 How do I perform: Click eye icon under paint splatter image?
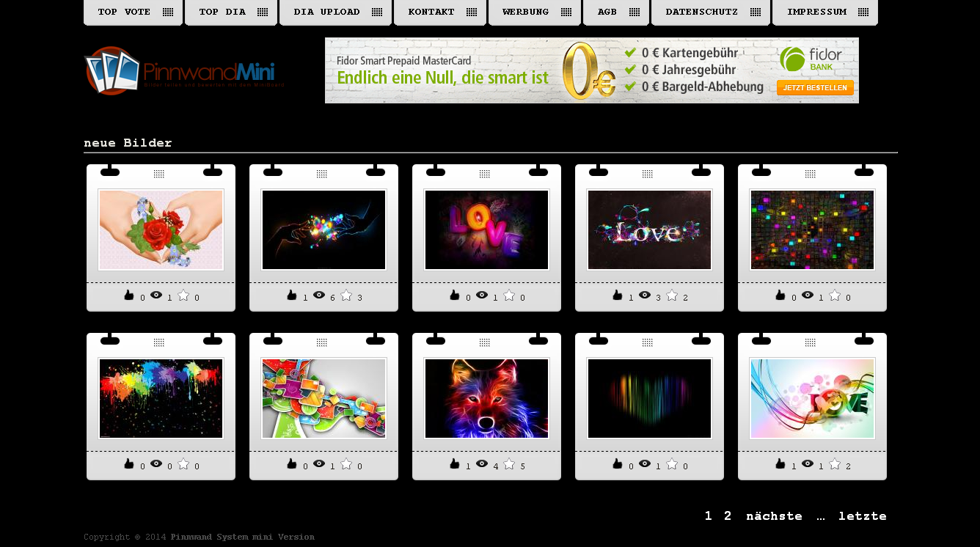point(156,464)
